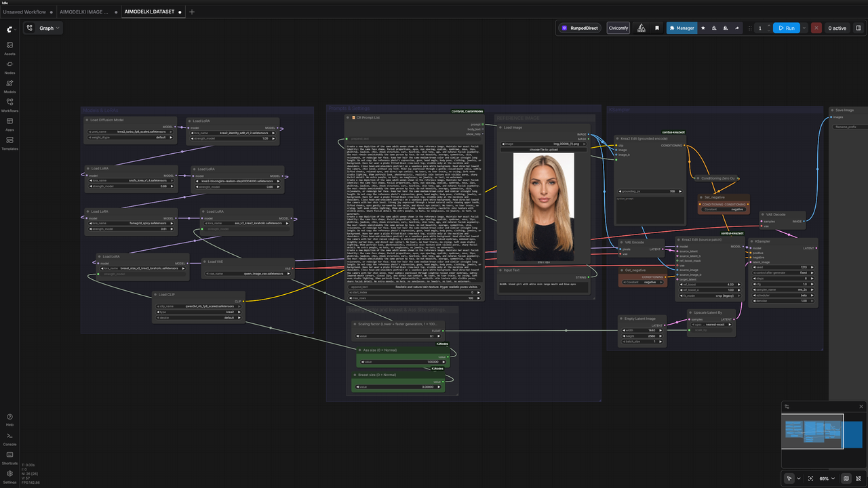Click the batch count number field
868x488 pixels.
tap(760, 28)
